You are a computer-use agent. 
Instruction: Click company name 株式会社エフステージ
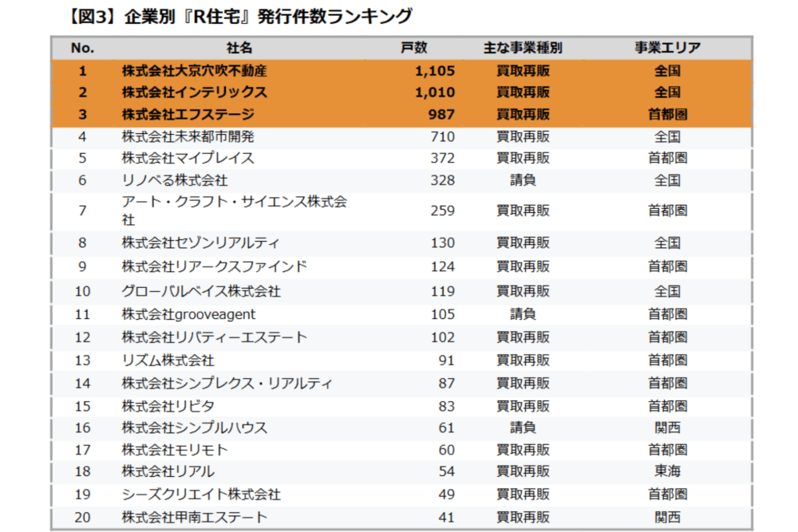pyautogui.click(x=188, y=114)
